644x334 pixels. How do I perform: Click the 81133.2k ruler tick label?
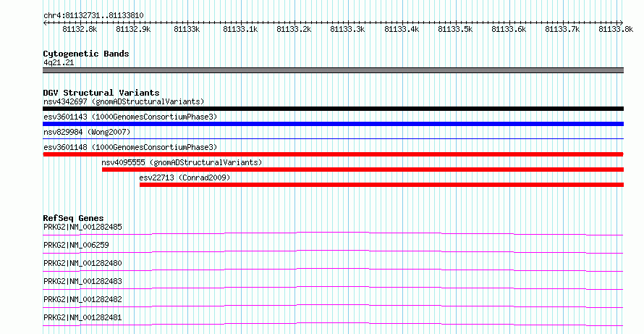[x=294, y=29]
